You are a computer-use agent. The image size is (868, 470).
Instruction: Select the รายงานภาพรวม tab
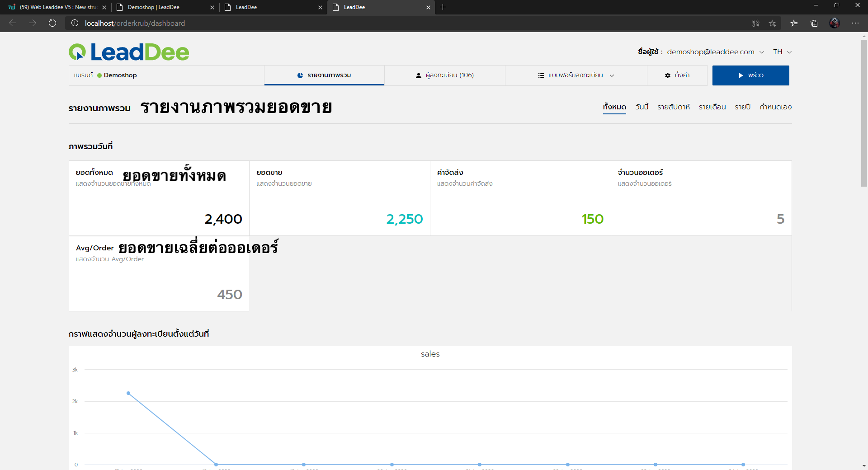324,75
